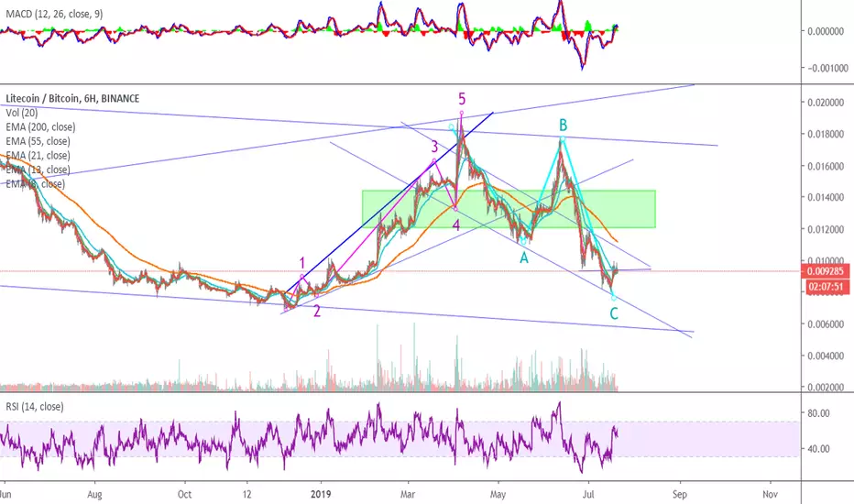Click the Litecoin / Bitcoin, 6H, BINANCE chart title
The image size is (854, 504).
click(x=72, y=99)
